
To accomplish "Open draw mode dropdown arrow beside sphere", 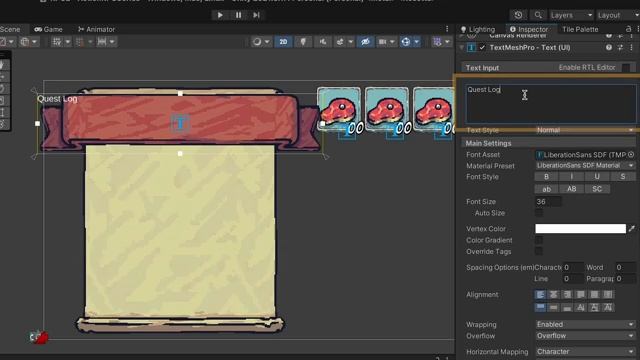I will point(267,42).
